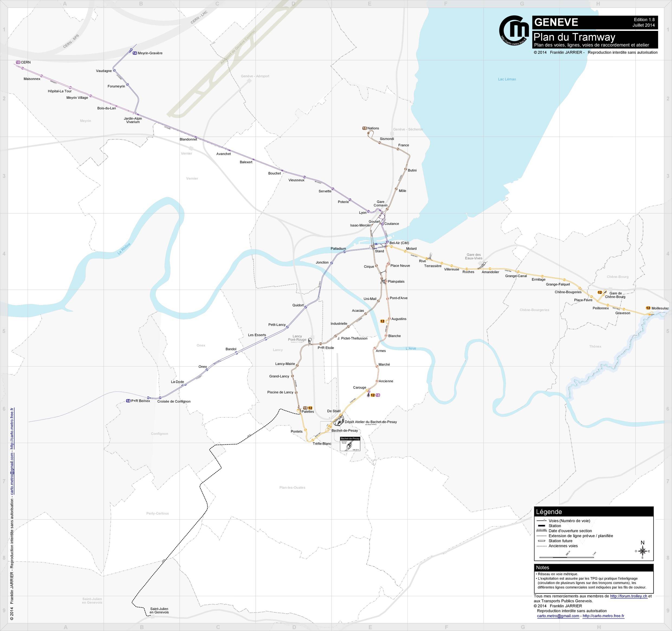672x631 pixels.
Task: Expand the Bachet-de-Pesay ancienne boucle inset
Action: coord(350,443)
